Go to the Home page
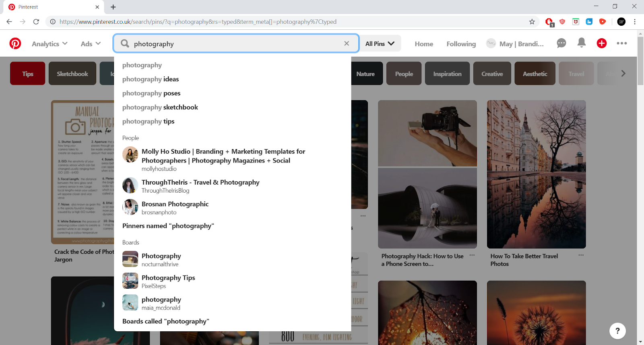Screen dimensions: 644x345 (424, 44)
